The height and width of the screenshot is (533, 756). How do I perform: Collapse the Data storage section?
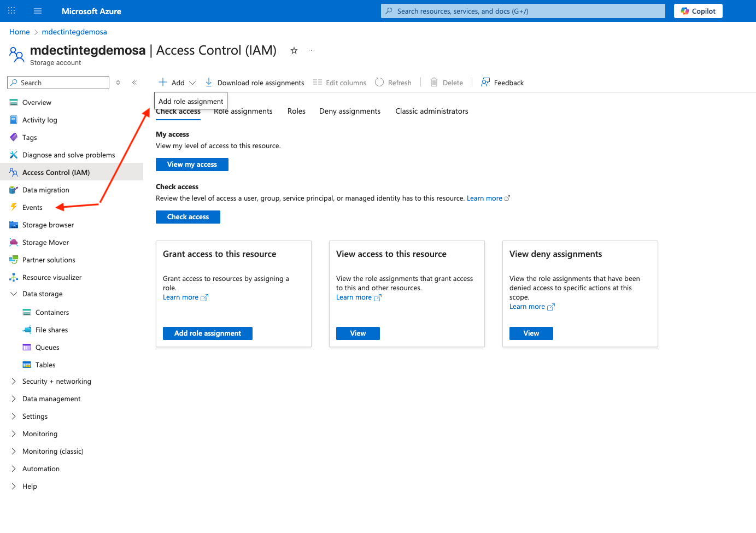[14, 294]
